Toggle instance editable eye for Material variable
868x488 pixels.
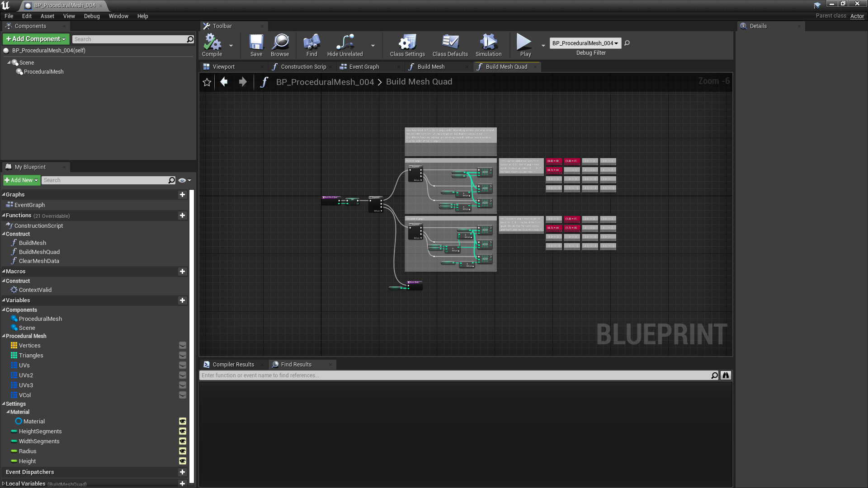coord(182,421)
